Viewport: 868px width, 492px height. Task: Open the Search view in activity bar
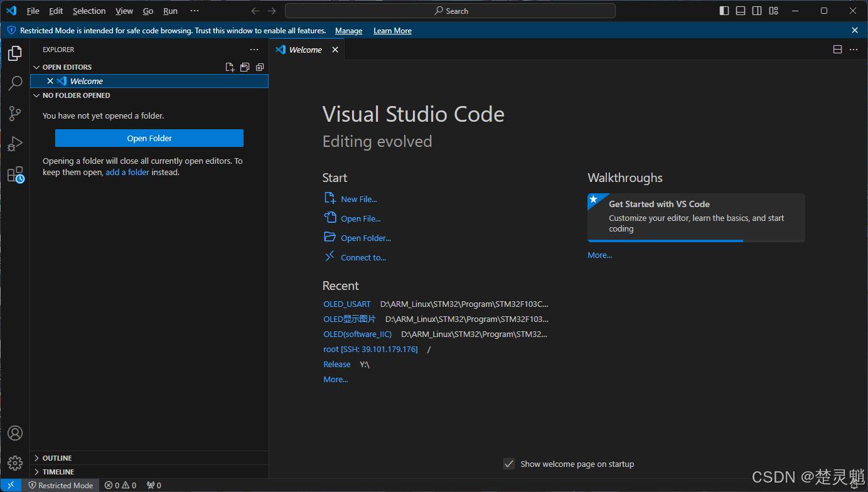15,83
